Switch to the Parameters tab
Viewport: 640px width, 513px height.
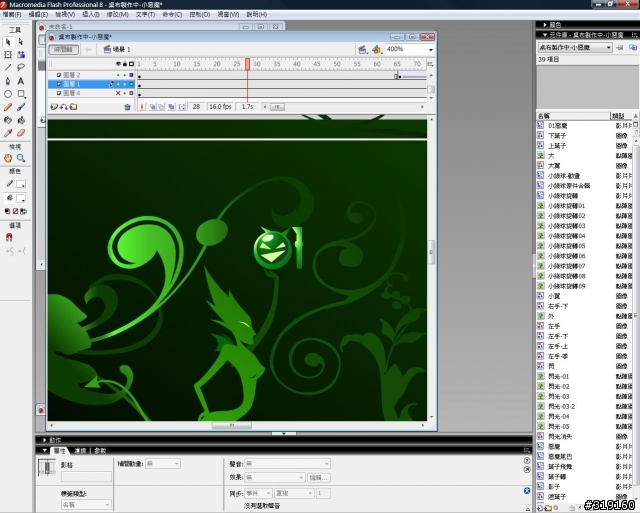100,451
